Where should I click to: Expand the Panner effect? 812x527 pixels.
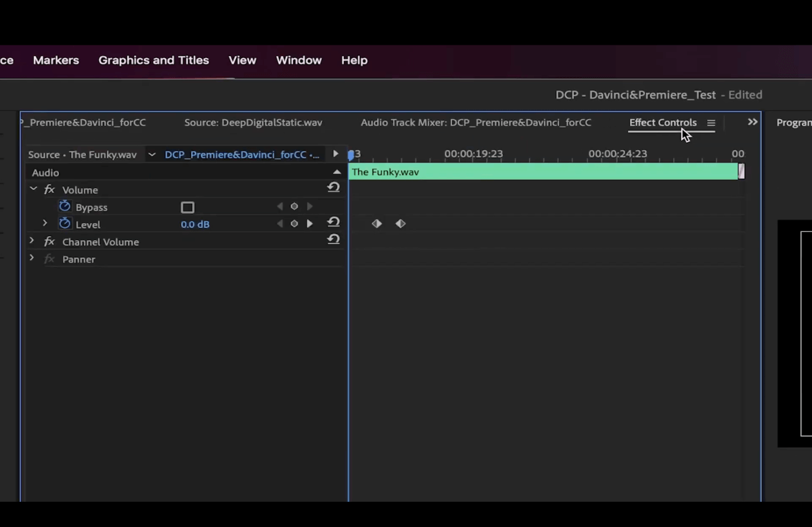coord(32,258)
